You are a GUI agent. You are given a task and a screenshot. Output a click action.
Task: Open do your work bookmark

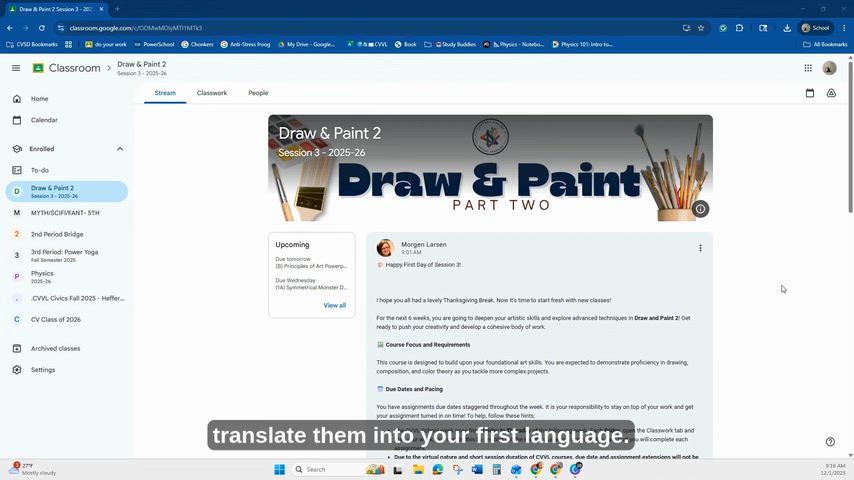point(106,44)
